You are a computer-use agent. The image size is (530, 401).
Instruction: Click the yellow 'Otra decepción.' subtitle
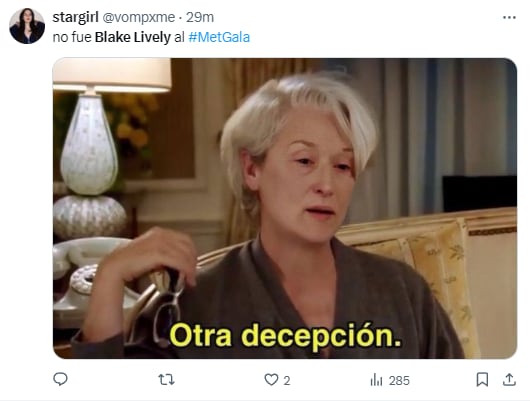tap(285, 335)
